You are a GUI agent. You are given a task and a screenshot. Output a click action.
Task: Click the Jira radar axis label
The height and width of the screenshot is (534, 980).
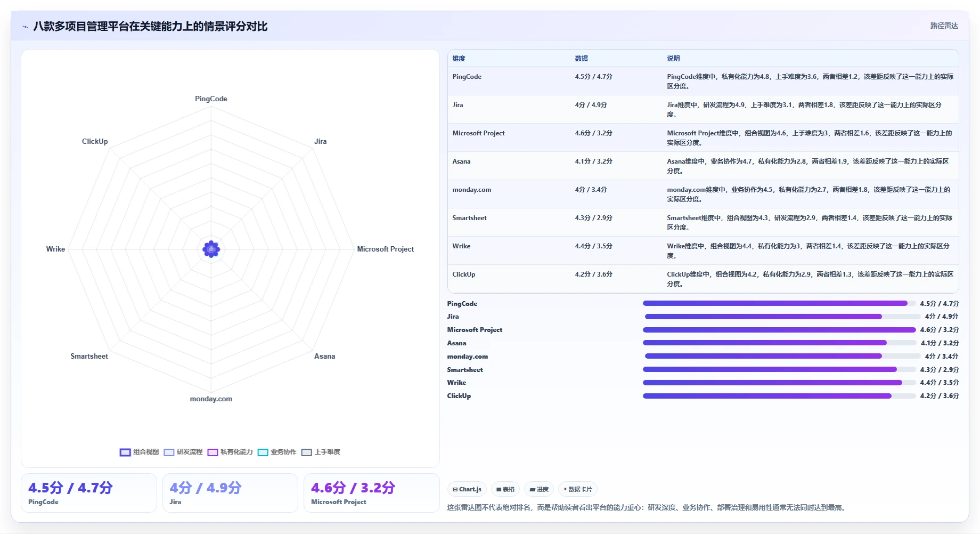tap(320, 141)
